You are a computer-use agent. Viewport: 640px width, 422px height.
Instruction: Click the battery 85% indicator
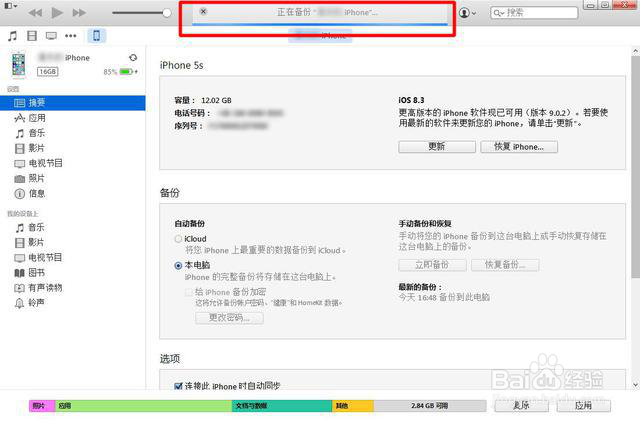tap(120, 72)
